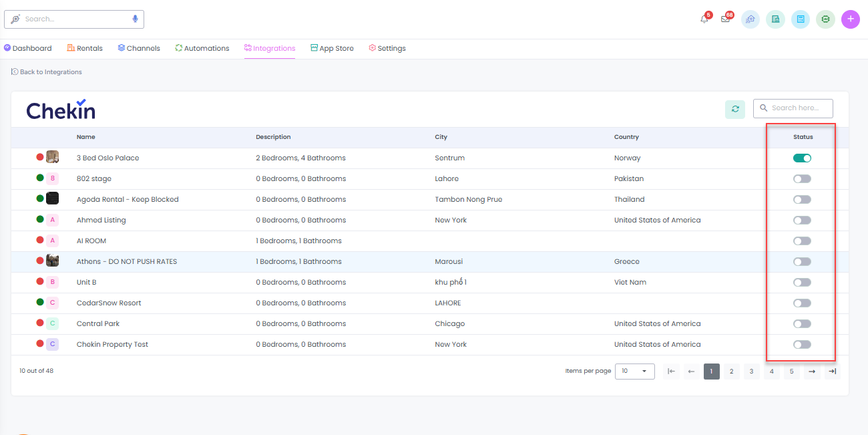Enable Athens - DO NOT PUSH RATES toggle
The image size is (868, 435).
tap(802, 262)
